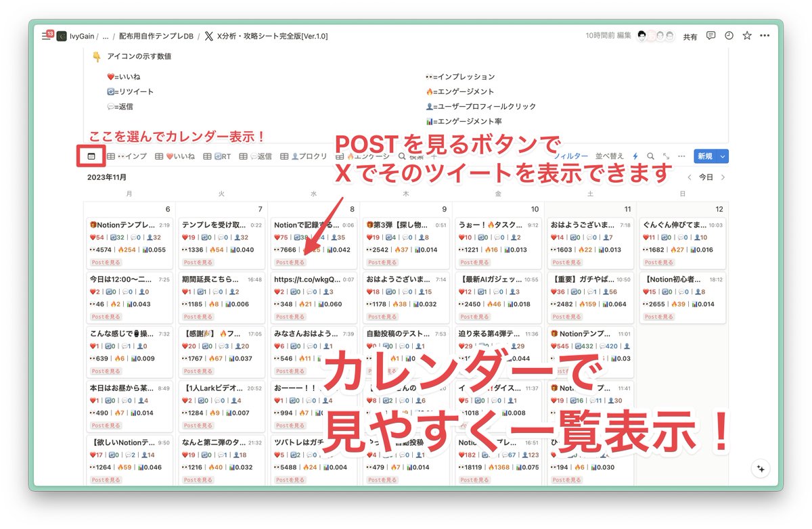
Task: Open the 今日は12:00〜二 card on the 6th
Action: [130, 297]
